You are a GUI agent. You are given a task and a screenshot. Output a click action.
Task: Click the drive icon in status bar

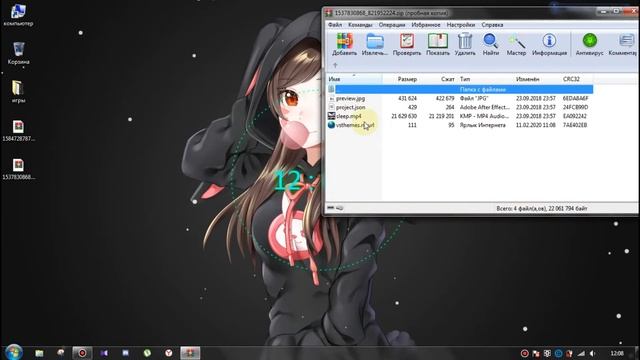coord(331,208)
